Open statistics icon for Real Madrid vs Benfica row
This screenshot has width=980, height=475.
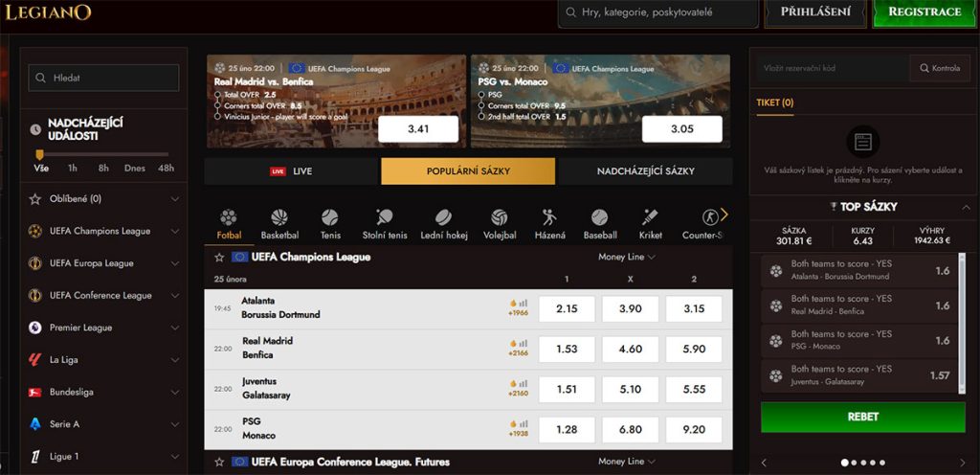coord(523,343)
